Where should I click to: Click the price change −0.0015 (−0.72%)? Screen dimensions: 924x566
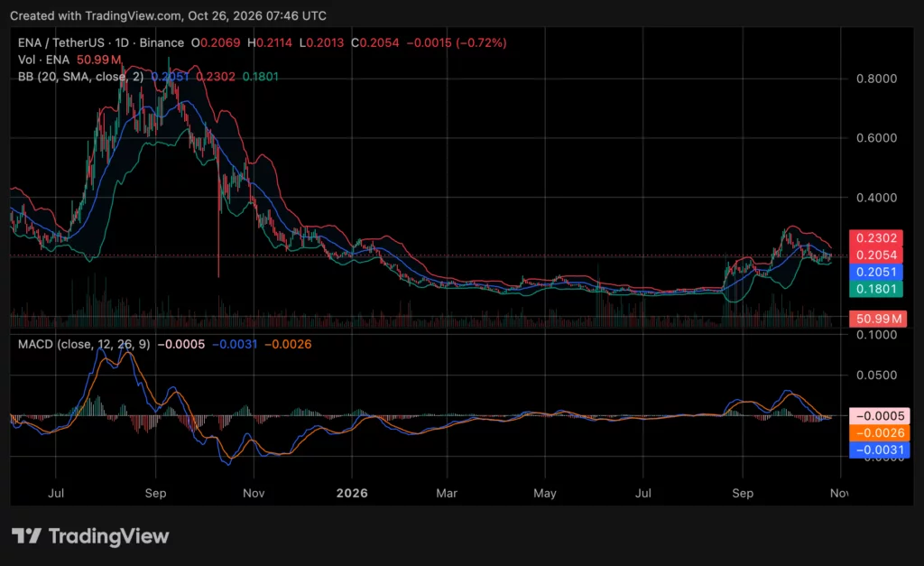pyautogui.click(x=457, y=42)
